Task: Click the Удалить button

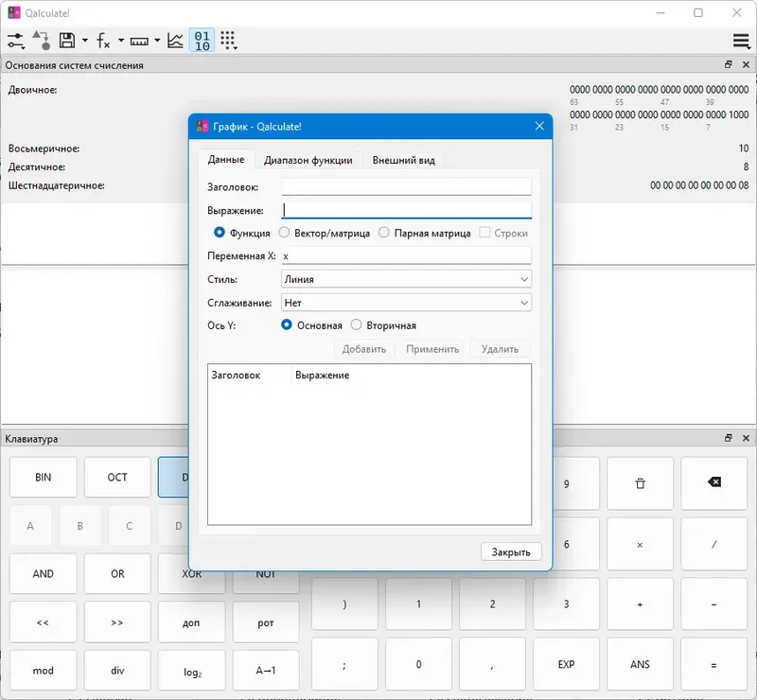Action: click(501, 349)
